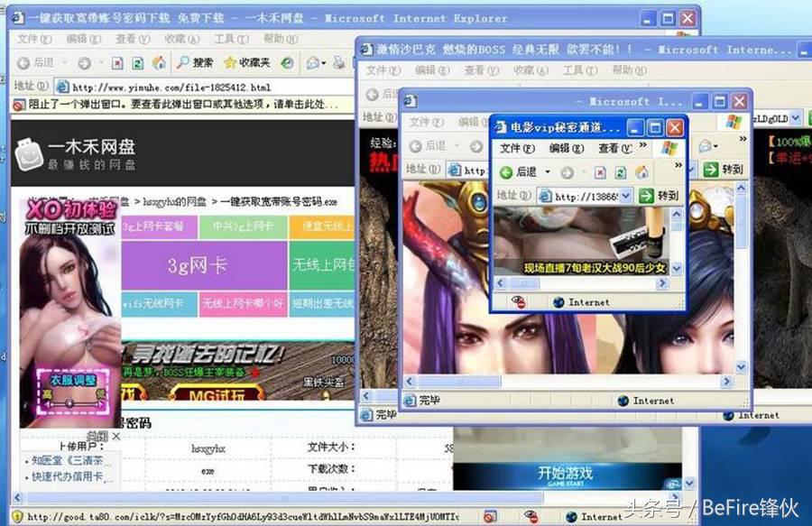The height and width of the screenshot is (526, 812).
Task: Expand toolbar chevron in middle Microsoft I... window
Action: [x=743, y=139]
